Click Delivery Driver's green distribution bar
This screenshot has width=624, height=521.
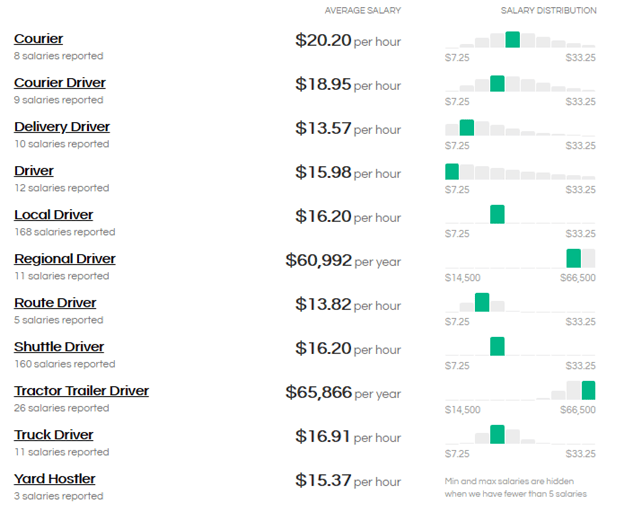[467, 127]
